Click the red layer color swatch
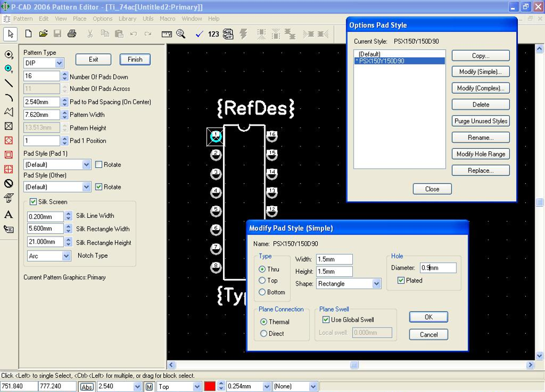The height and width of the screenshot is (392, 545). [x=209, y=386]
